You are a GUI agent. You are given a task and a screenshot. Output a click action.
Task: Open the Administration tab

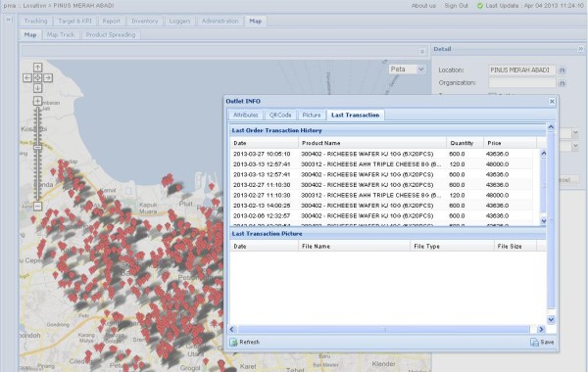pyautogui.click(x=220, y=21)
